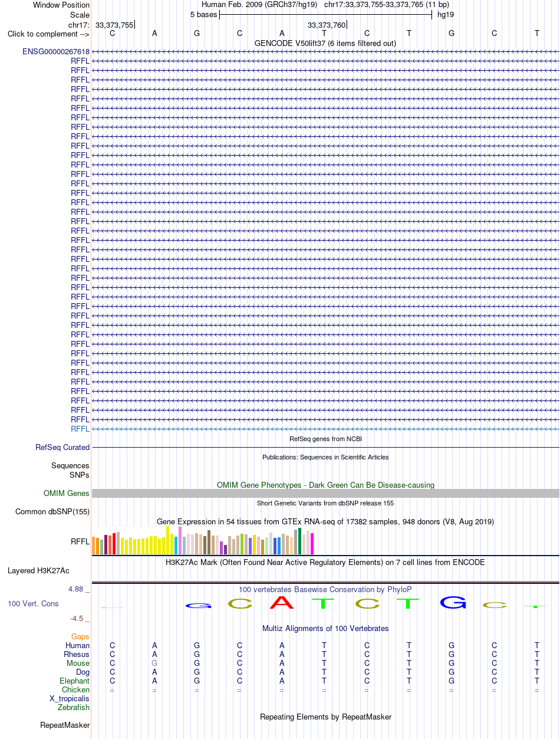Click the RFFL label beside GTEx bar chart
The height and width of the screenshot is (739, 560).
coord(80,542)
